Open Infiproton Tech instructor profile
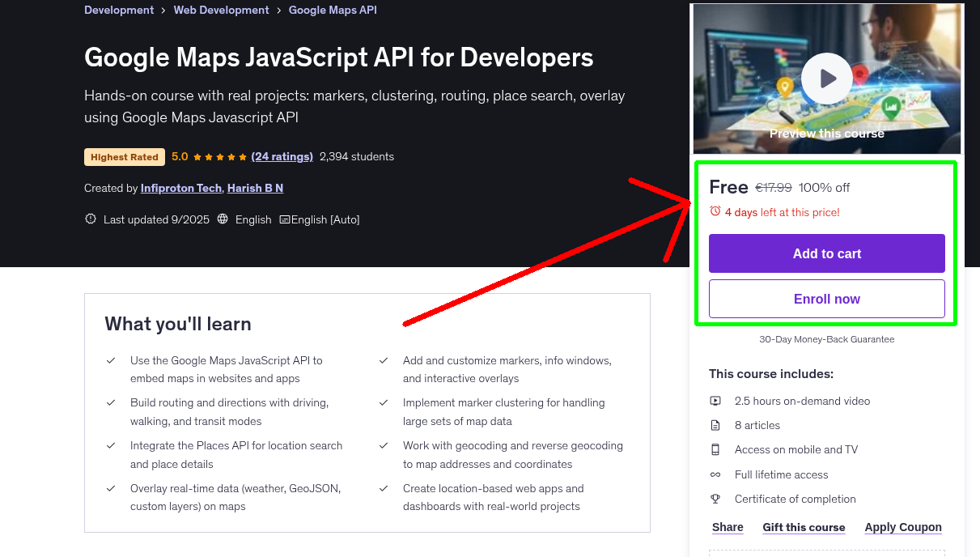Image resolution: width=980 pixels, height=557 pixels. pos(180,188)
